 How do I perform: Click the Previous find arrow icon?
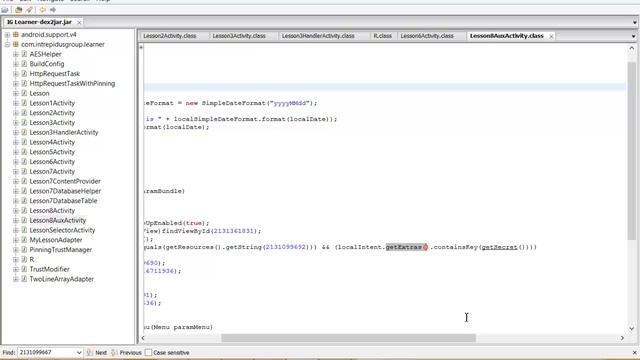[114, 352]
